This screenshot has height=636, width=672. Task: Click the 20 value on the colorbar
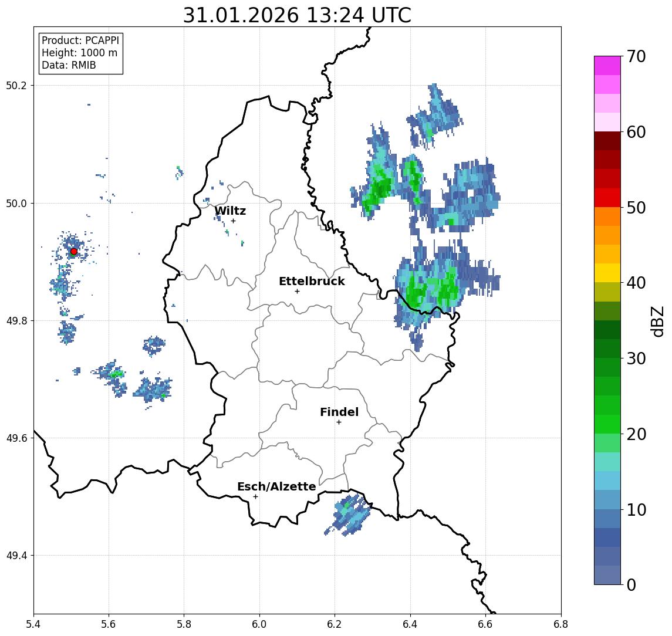636,434
